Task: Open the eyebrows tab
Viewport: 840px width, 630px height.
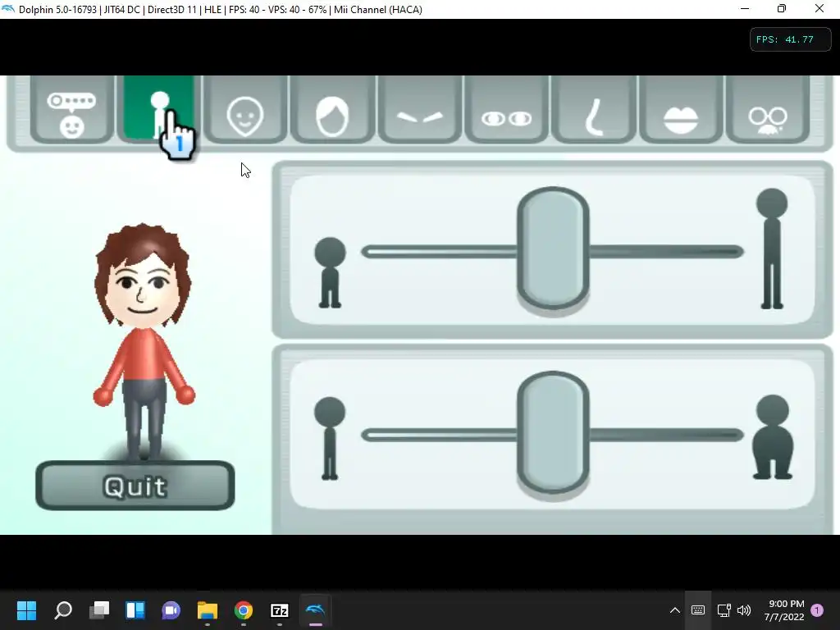Action: point(419,109)
